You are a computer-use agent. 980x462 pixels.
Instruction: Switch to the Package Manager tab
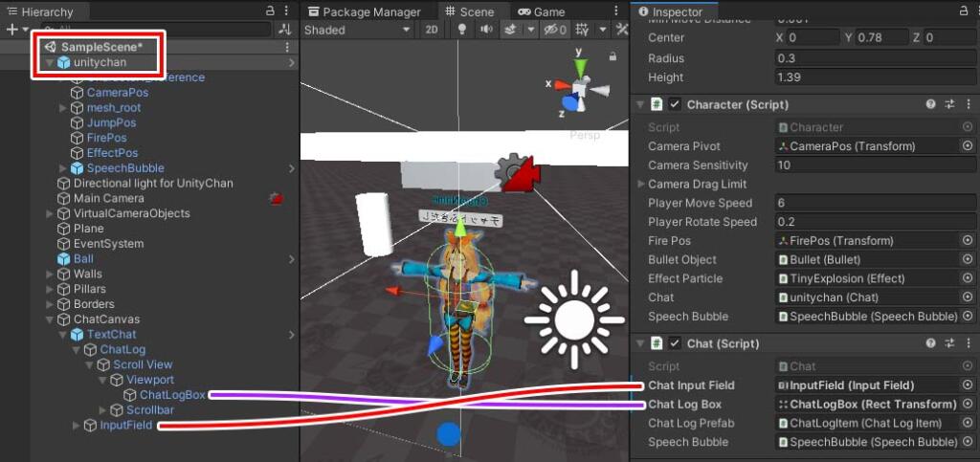[365, 11]
